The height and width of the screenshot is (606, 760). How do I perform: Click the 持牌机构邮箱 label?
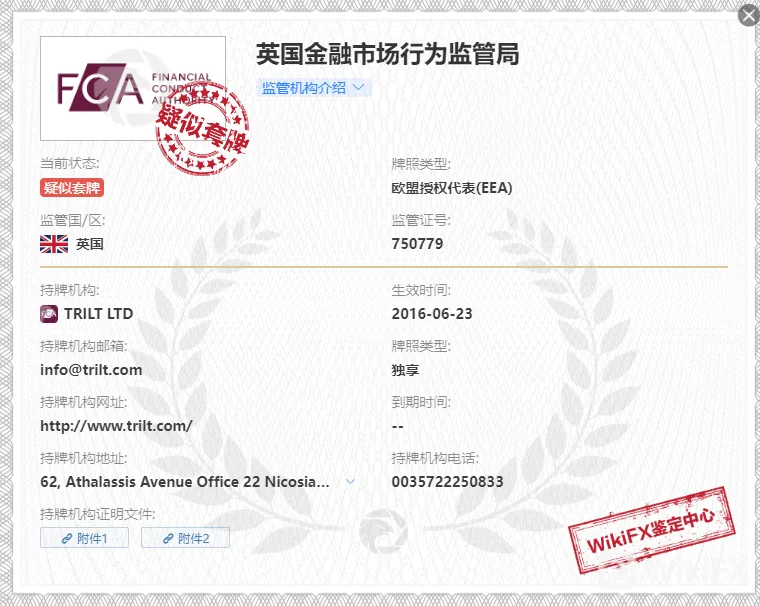pyautogui.click(x=84, y=346)
